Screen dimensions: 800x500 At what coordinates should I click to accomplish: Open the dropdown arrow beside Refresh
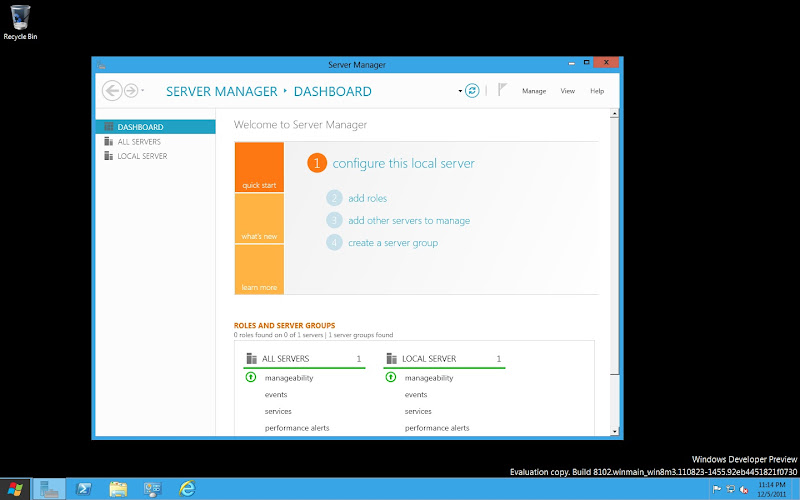pyautogui.click(x=460, y=91)
